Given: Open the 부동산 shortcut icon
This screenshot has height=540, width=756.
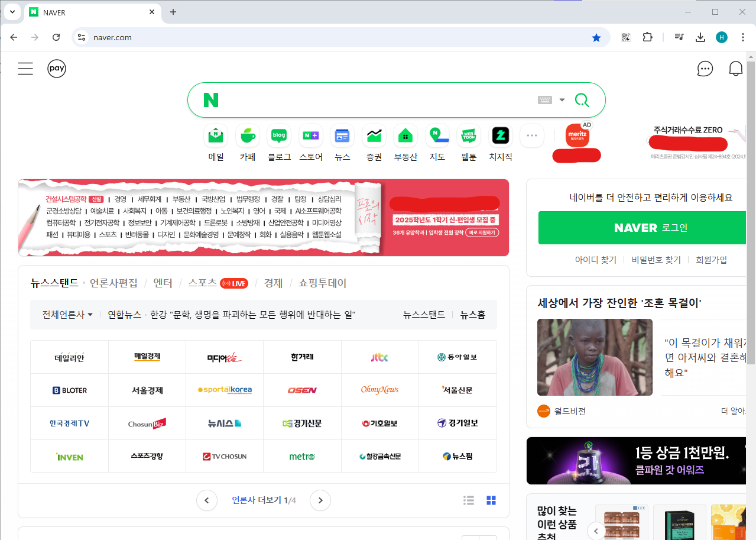Looking at the screenshot, I should click(405, 136).
